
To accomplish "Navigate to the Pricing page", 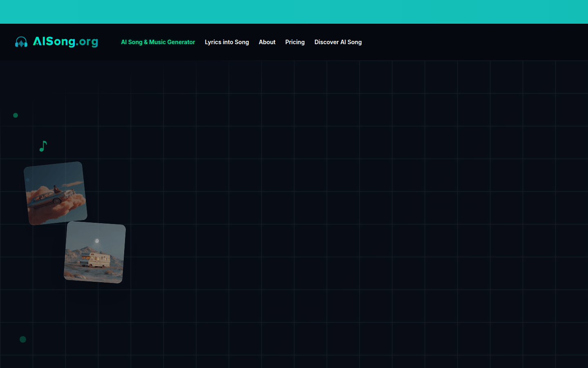I will pos(295,42).
